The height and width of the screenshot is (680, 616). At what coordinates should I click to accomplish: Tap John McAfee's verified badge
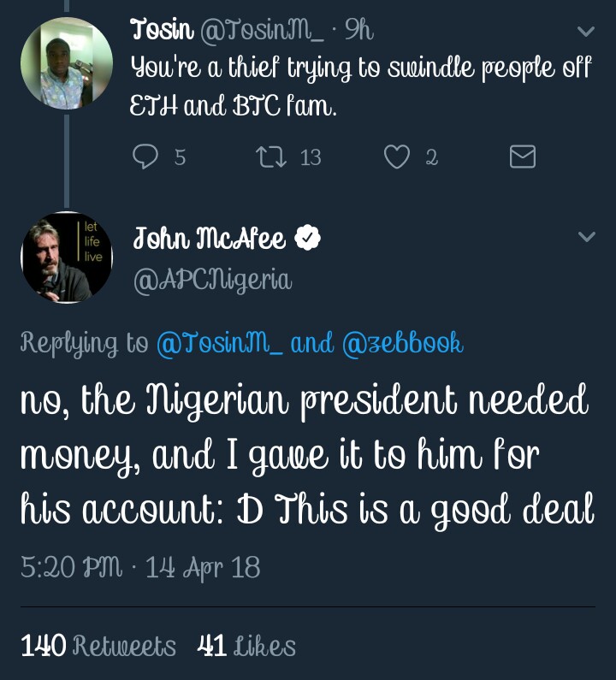tap(308, 239)
